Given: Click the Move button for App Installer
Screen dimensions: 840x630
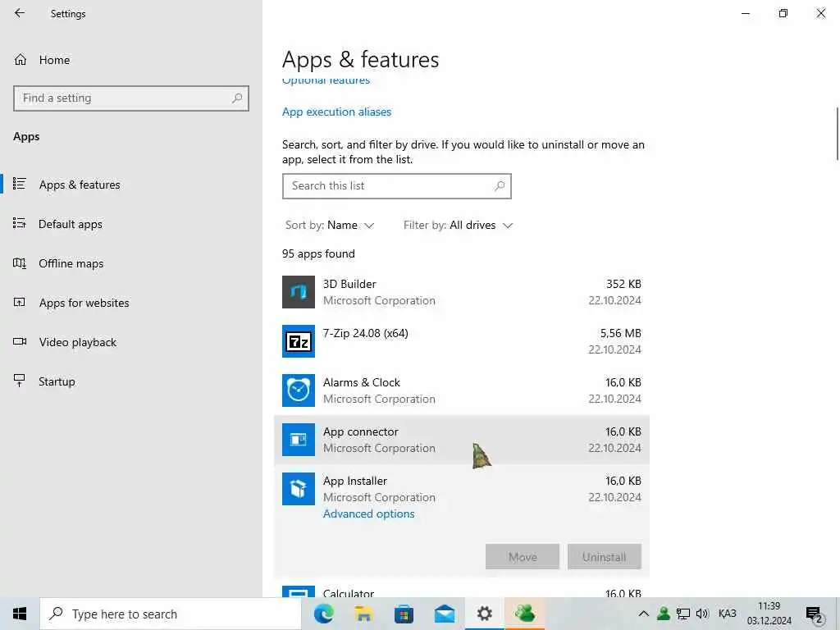Looking at the screenshot, I should [523, 557].
